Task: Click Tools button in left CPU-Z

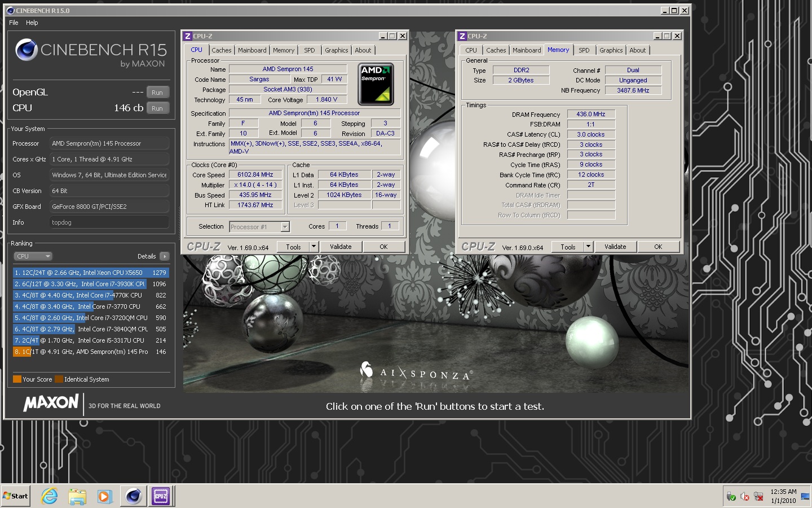Action: pyautogui.click(x=293, y=247)
